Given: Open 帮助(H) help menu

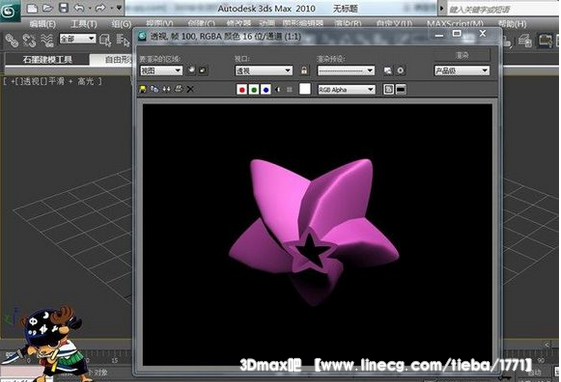Looking at the screenshot, I should pos(512,24).
